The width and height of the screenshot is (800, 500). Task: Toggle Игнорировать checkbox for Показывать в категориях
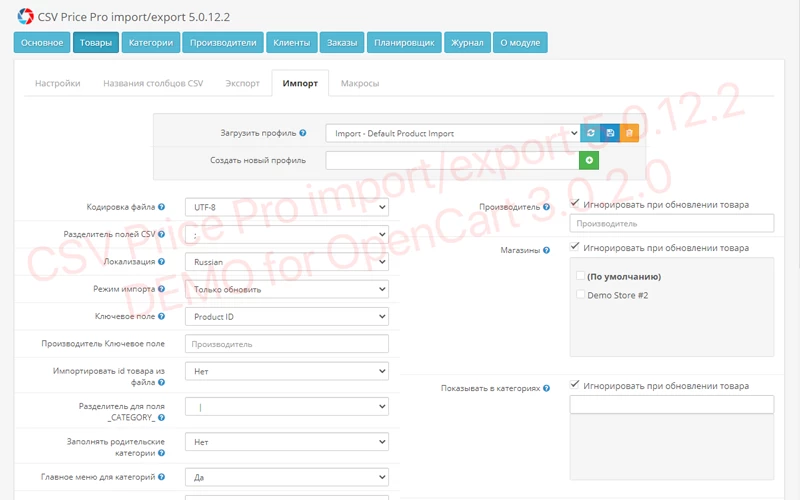click(574, 385)
